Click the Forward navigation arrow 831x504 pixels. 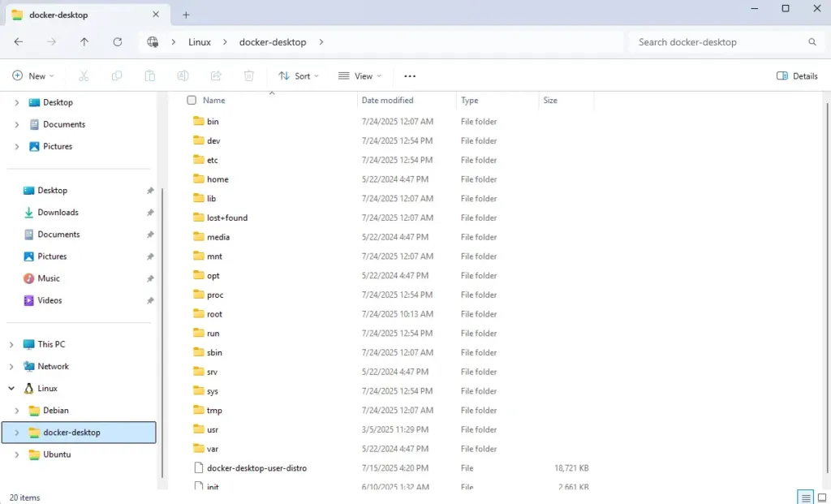(x=51, y=42)
